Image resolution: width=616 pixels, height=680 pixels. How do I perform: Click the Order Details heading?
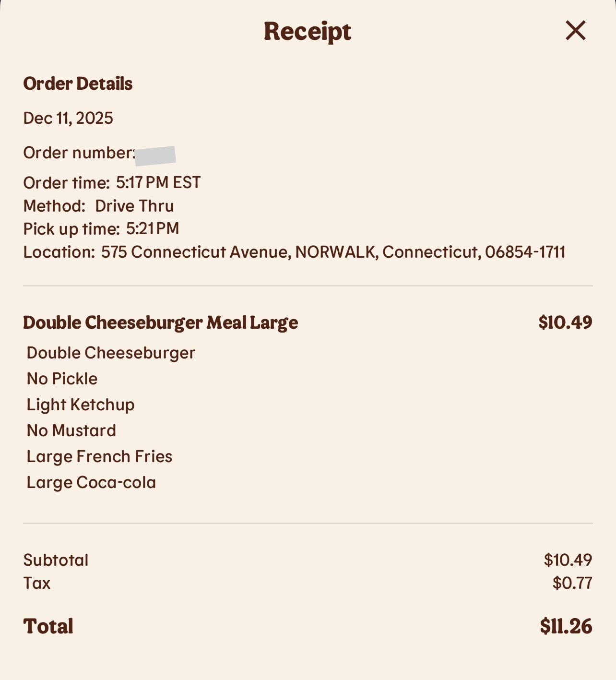pyautogui.click(x=78, y=84)
